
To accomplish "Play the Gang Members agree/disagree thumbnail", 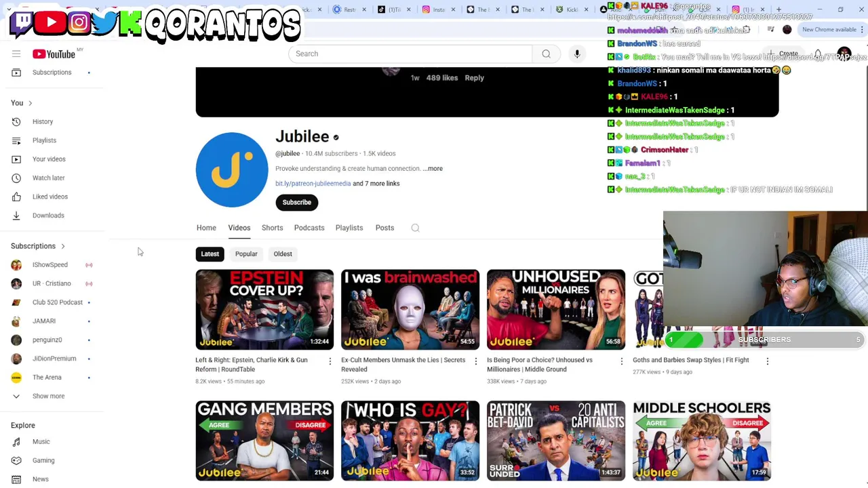I will tap(264, 441).
